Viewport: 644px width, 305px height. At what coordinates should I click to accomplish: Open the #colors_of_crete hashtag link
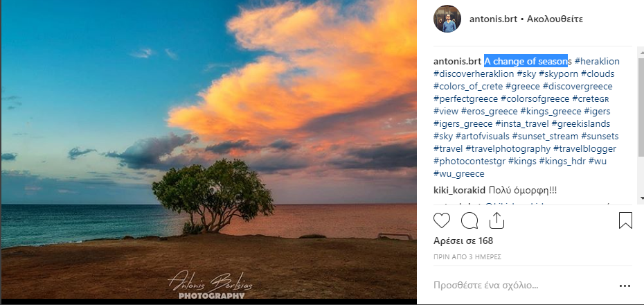coord(467,86)
